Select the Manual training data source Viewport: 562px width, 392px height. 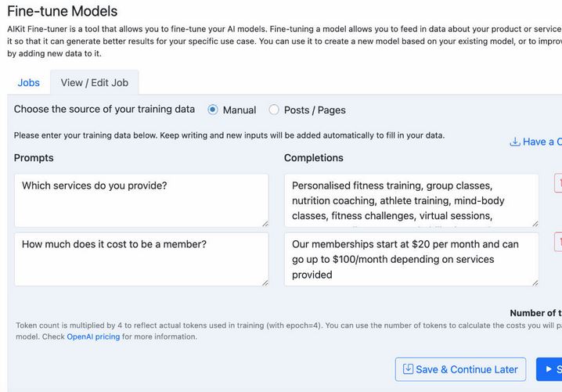(x=213, y=110)
